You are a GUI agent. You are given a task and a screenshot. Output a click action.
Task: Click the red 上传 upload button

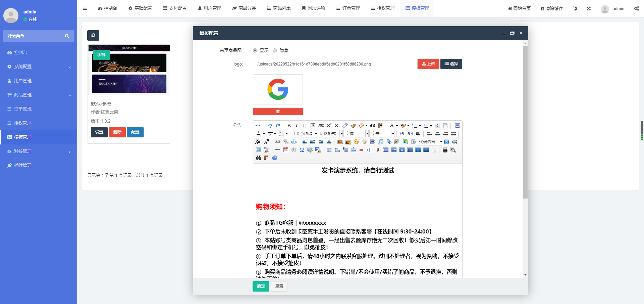click(x=428, y=64)
